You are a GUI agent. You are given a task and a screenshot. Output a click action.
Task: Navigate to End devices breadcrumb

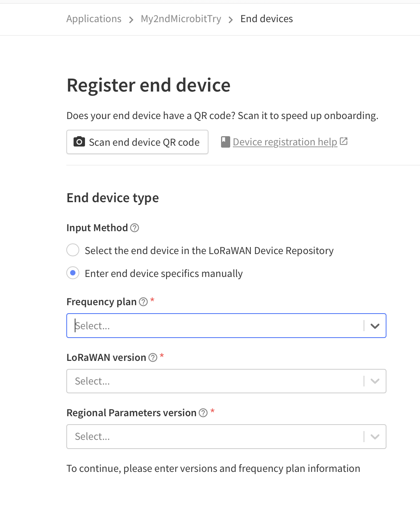coord(267,19)
